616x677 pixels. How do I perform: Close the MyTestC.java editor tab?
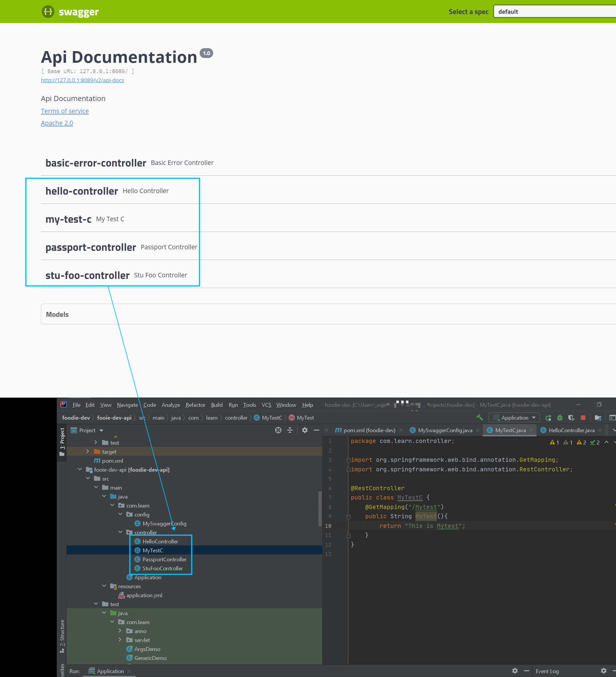pos(531,430)
